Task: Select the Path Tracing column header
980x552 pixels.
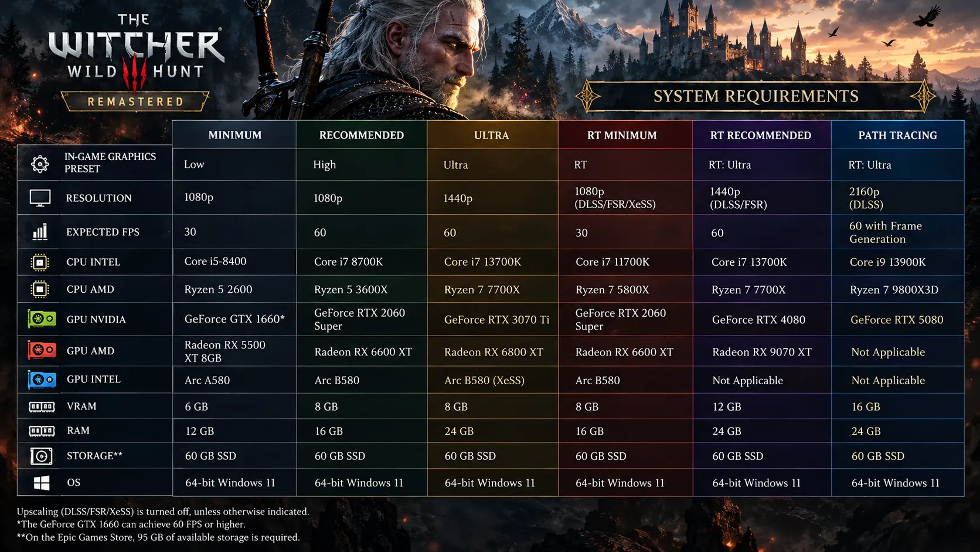Action: [x=898, y=135]
